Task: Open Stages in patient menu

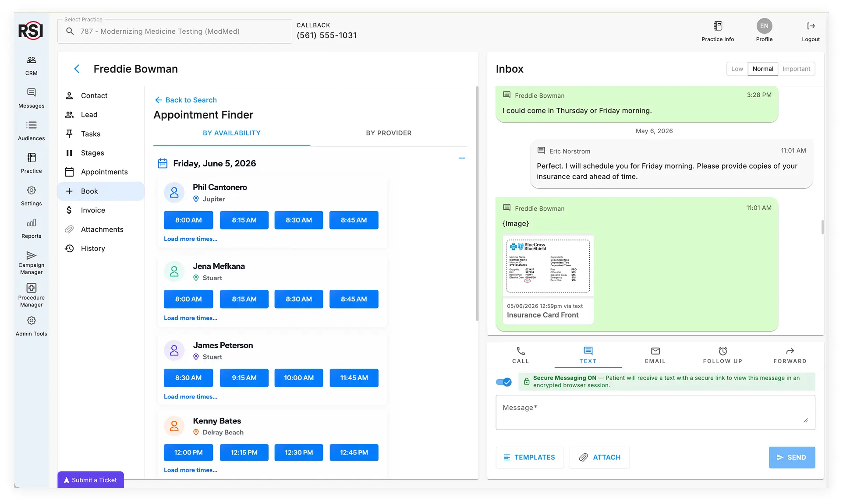Action: pos(101,153)
